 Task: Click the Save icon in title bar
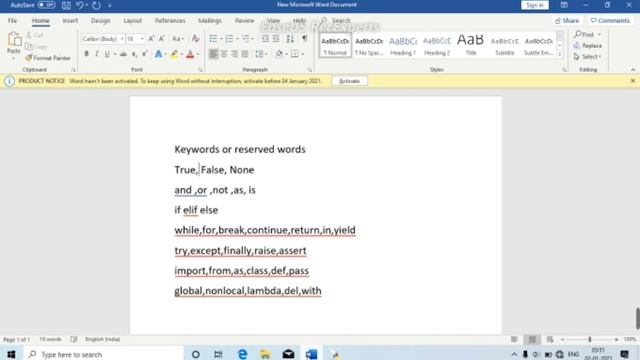point(66,5)
